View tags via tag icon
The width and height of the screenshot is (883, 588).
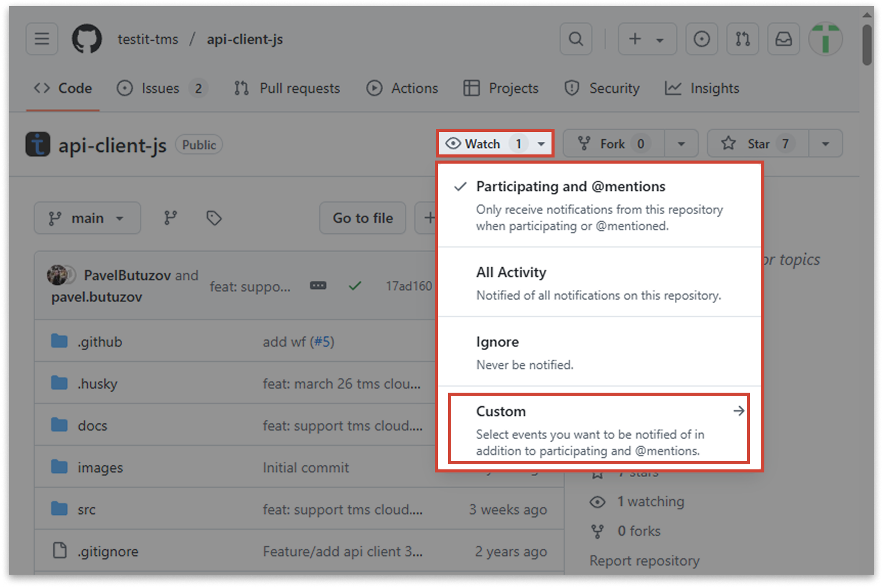(x=214, y=218)
